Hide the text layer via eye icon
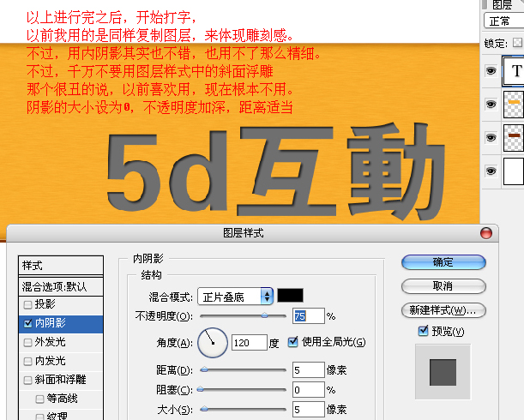Image resolution: width=524 pixels, height=420 pixels. coord(491,70)
